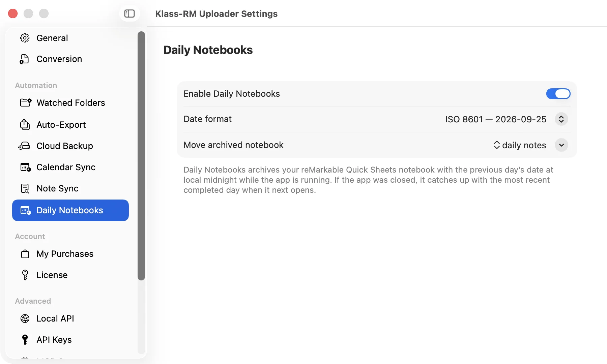Click the Daily Notebooks page heading
Image resolution: width=607 pixels, height=364 pixels.
click(208, 50)
